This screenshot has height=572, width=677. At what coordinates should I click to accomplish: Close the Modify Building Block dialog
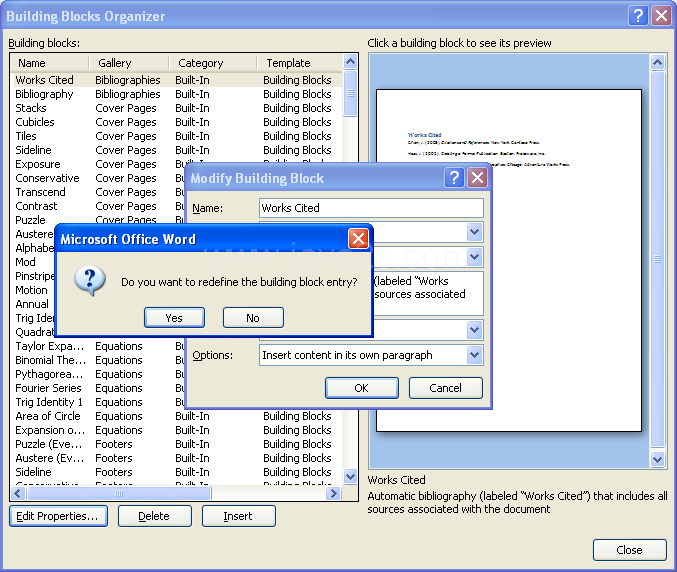coord(478,177)
